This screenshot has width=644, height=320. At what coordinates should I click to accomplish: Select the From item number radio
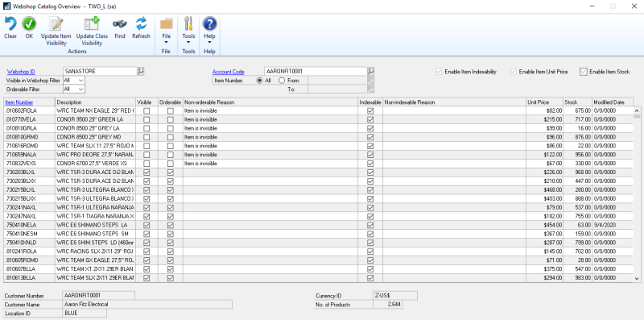282,81
